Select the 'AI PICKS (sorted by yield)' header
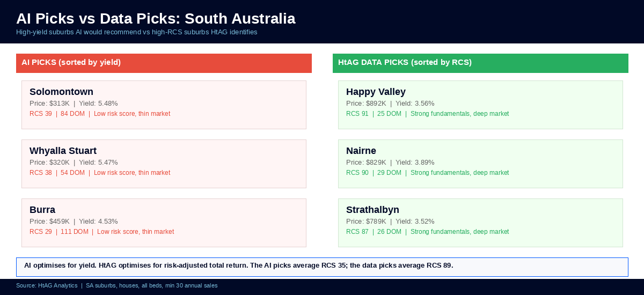 pyautogui.click(x=164, y=63)
